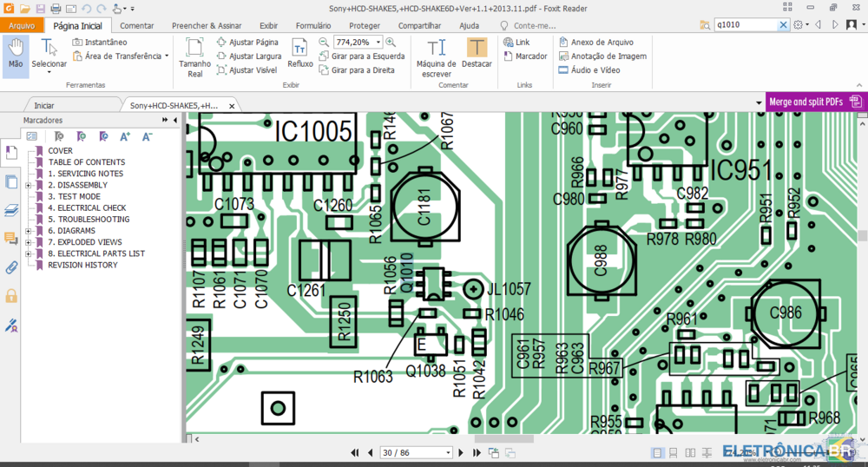Open the zoom percentage dropdown
Image resolution: width=868 pixels, height=467 pixels.
pos(378,42)
